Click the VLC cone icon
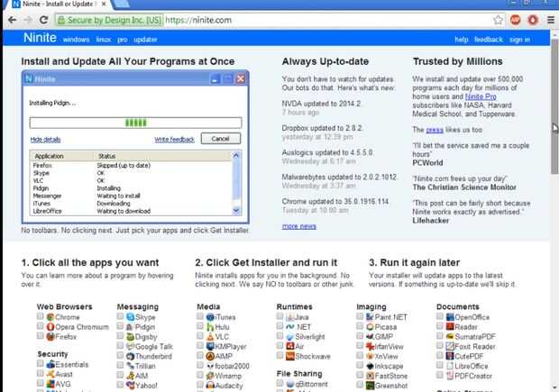Viewport: 559px width, 392px height. point(210,336)
